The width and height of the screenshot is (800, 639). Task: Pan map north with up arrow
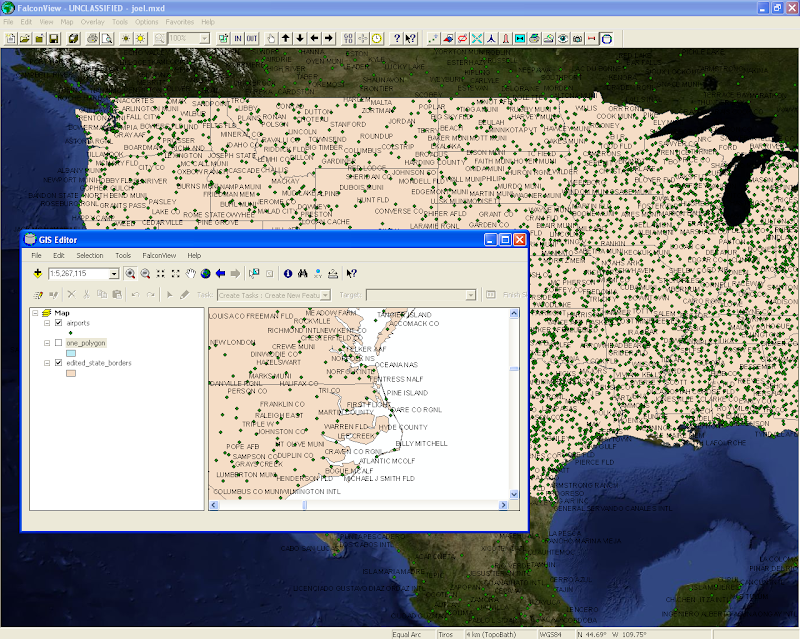tap(286, 38)
